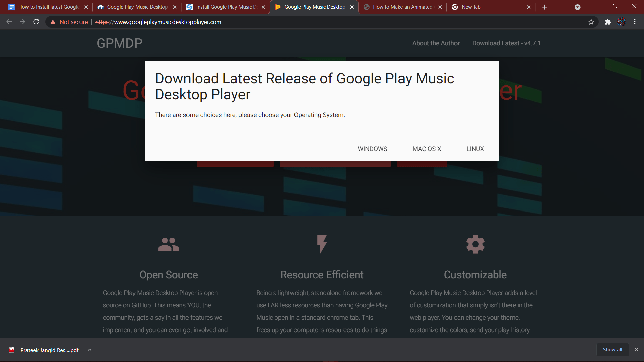
Task: Open the Extensions puzzle icon
Action: point(608,22)
